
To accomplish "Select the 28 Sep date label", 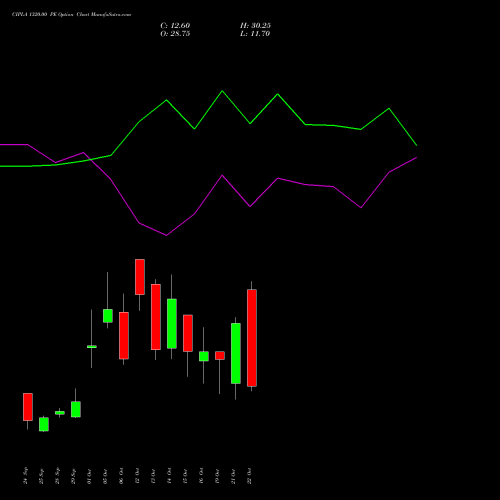I will point(58,476).
